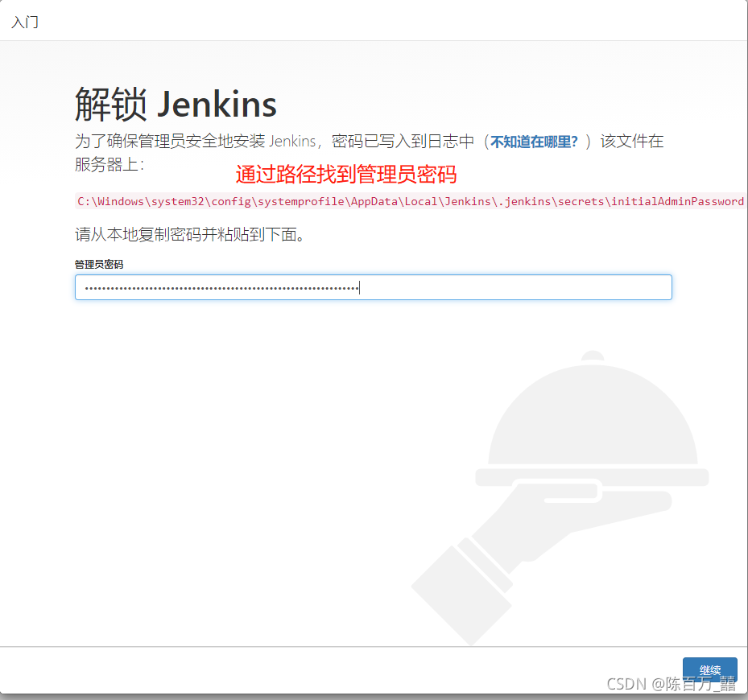
Task: Click the 入门 title at top
Action: [24, 22]
